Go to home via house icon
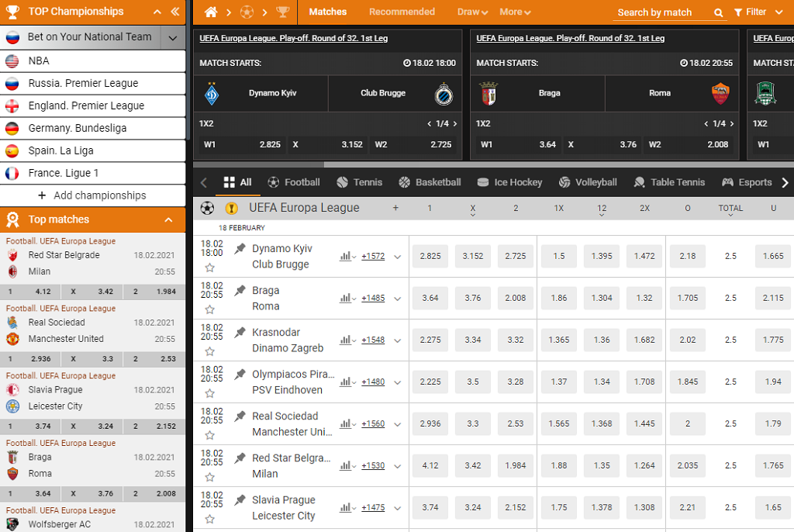Viewport: 794px width, 532px height. coord(211,12)
